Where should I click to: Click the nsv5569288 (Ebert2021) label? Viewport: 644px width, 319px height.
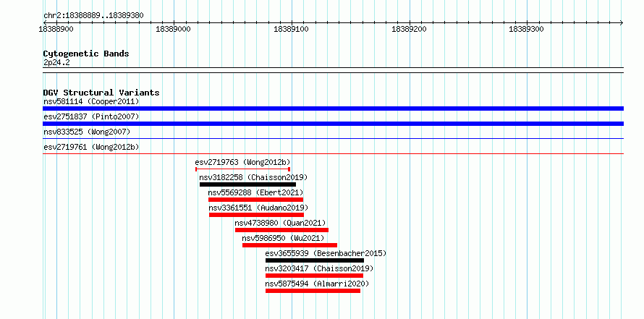click(256, 192)
